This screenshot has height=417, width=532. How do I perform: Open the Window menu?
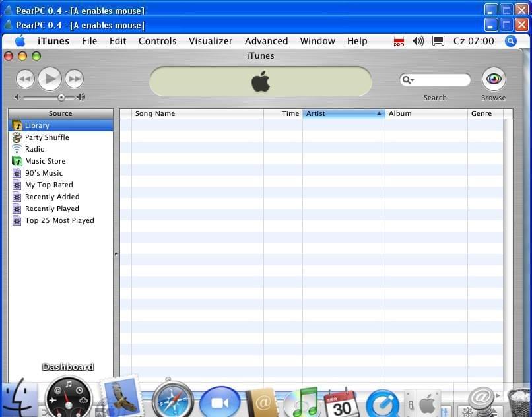coord(317,41)
